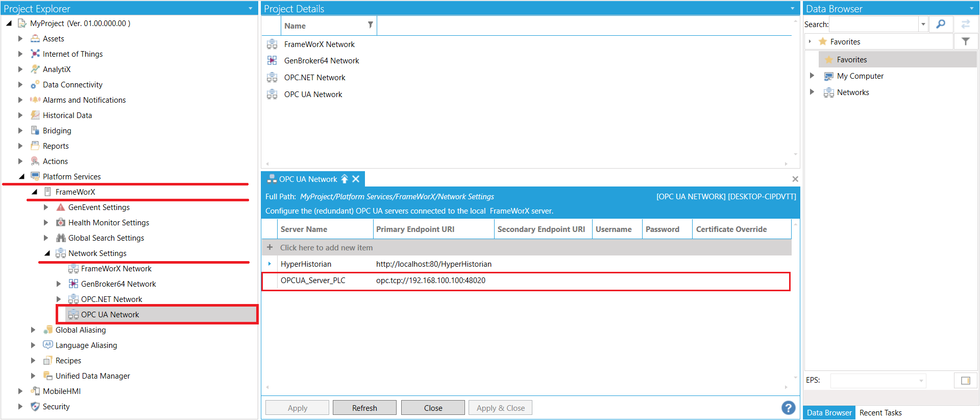Viewport: 980px width, 420px height.
Task: Select FrameWorX Network in Project Details list
Action: click(319, 44)
